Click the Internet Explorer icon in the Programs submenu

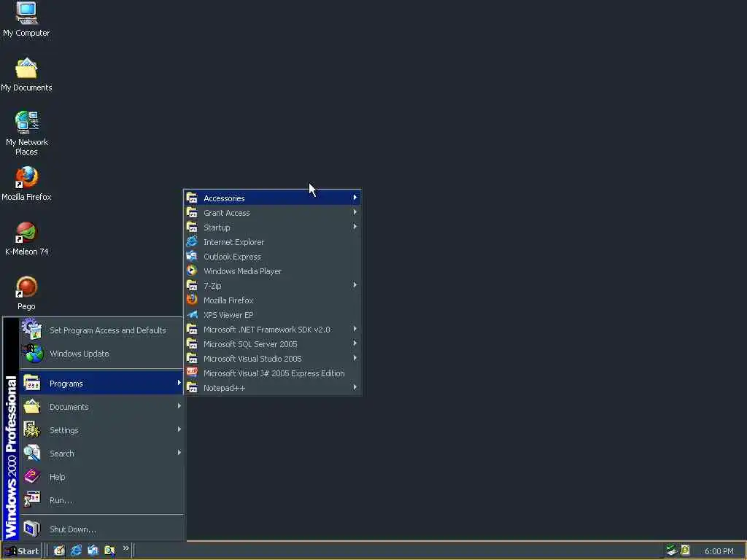pyautogui.click(x=192, y=242)
